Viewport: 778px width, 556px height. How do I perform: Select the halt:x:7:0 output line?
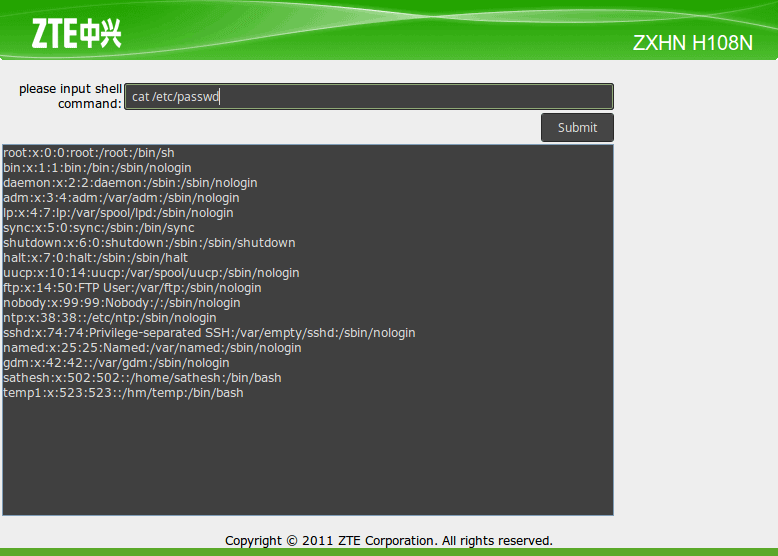click(x=96, y=258)
